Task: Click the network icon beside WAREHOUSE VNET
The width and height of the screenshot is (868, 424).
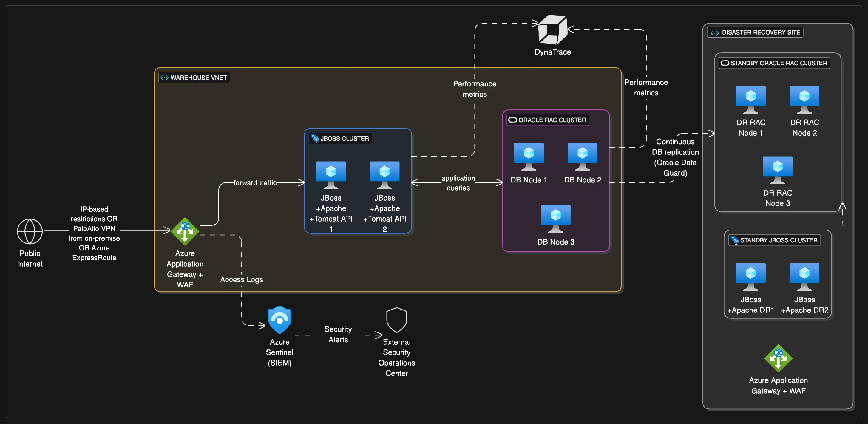Action: [x=165, y=78]
